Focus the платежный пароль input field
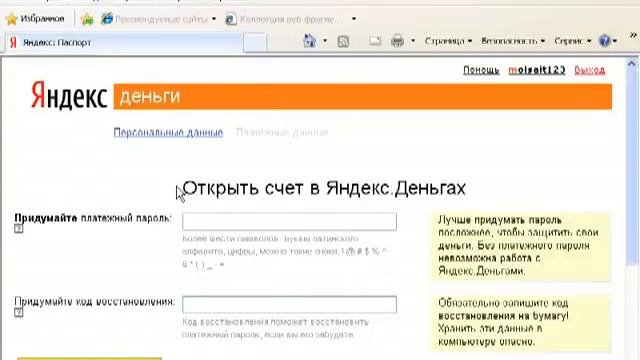 (x=289, y=222)
